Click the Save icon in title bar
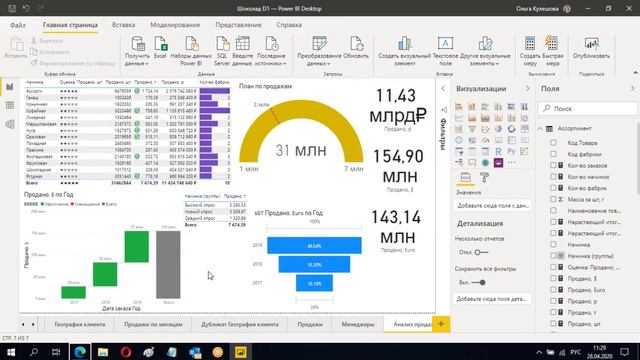The image size is (640, 360). pyautogui.click(x=12, y=8)
